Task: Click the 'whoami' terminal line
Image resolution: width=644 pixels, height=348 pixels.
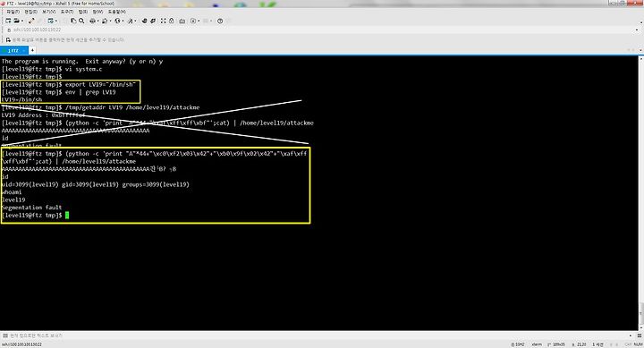Action: 12,191
